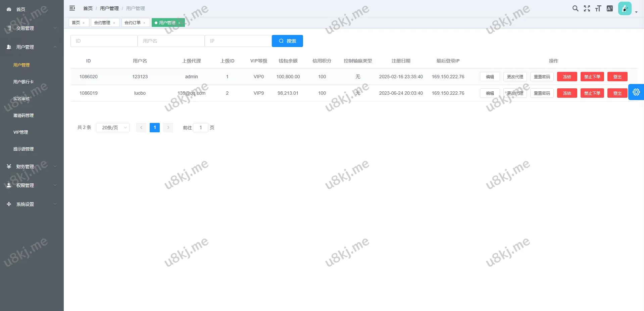Close the 合约订单 tab
Viewport: 644px width, 311px height.
click(144, 23)
